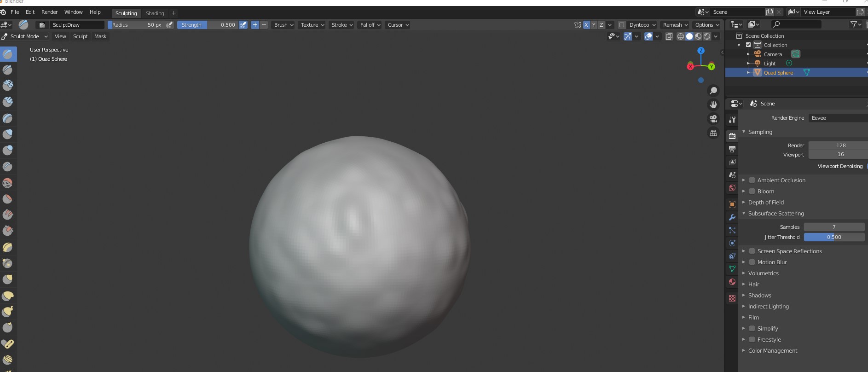Image resolution: width=868 pixels, height=372 pixels.
Task: Open the Render menu
Action: point(49,12)
